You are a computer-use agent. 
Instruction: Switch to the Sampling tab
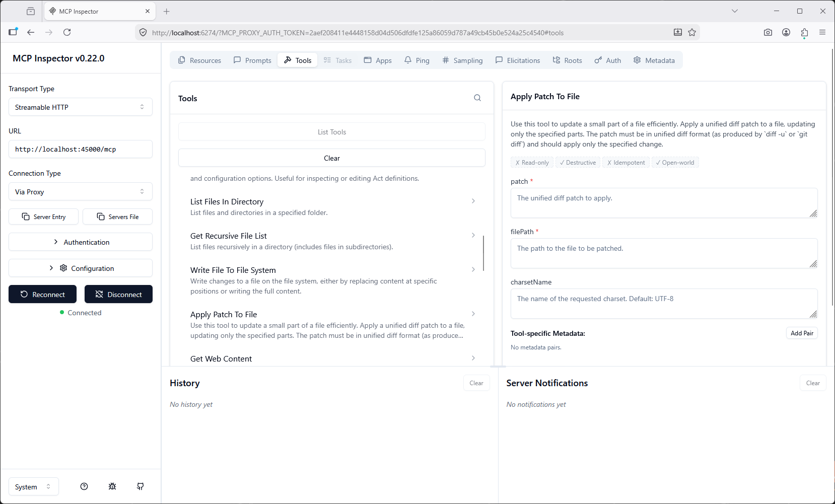point(462,60)
